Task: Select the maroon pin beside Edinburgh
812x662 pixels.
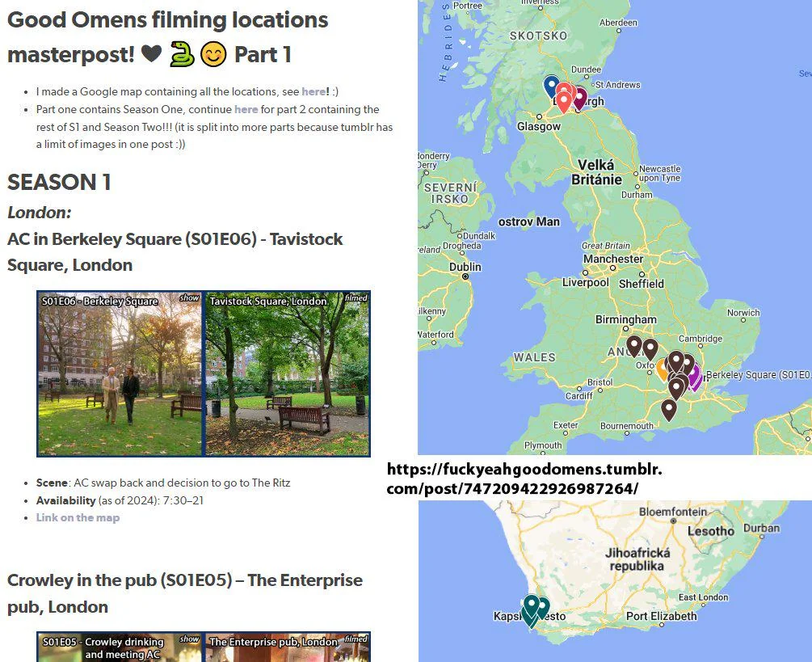Action: (579, 95)
